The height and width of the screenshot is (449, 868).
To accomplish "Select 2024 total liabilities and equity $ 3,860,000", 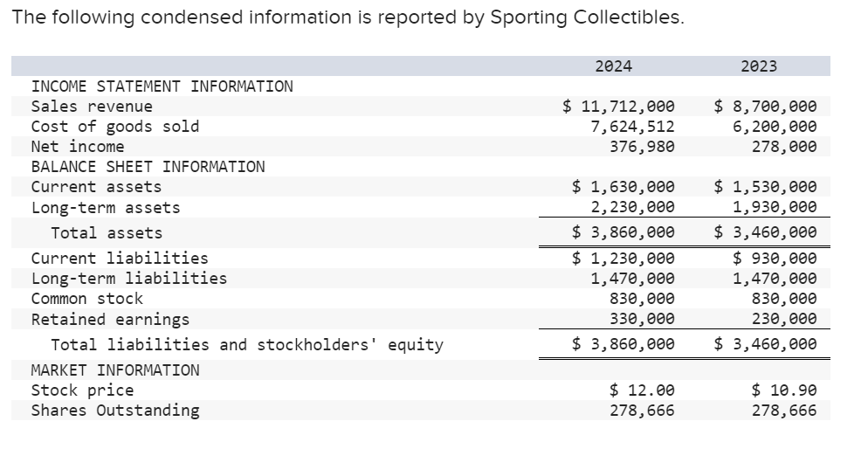I will pyautogui.click(x=623, y=344).
